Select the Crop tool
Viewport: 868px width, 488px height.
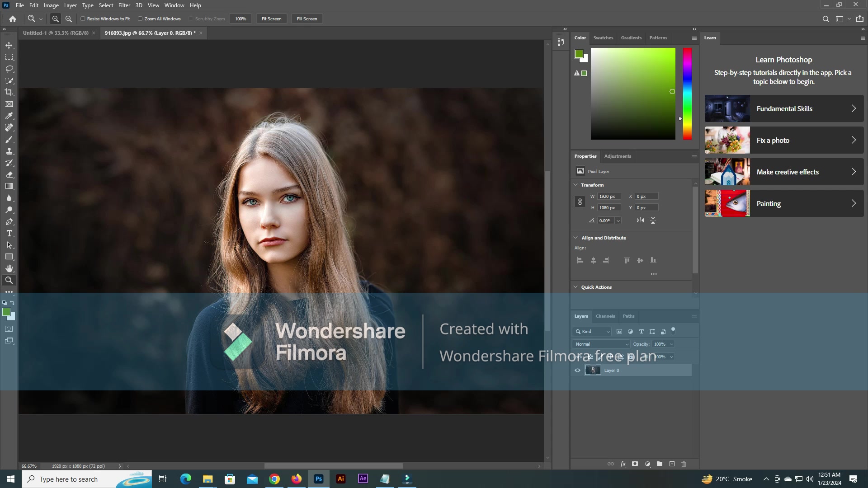[x=9, y=92]
